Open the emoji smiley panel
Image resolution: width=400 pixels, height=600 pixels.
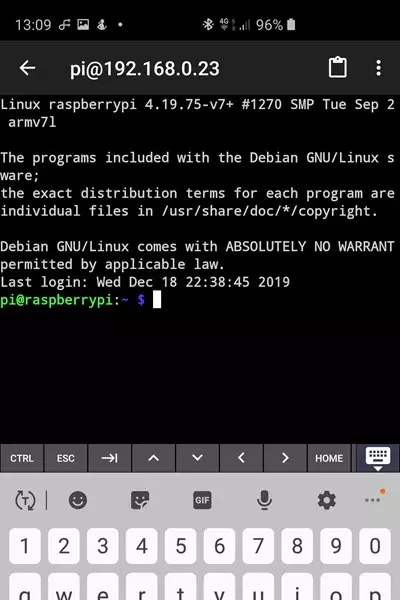pos(78,500)
